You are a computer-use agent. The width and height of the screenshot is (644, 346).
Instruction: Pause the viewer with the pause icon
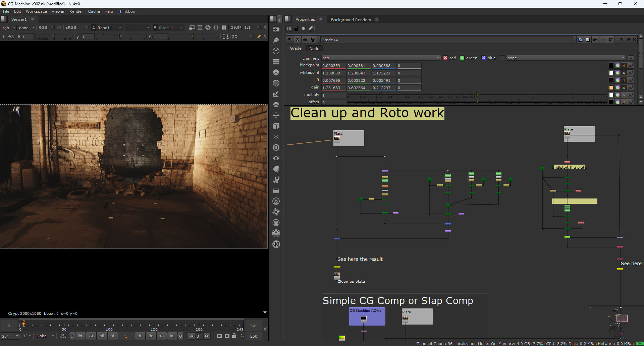click(224, 27)
